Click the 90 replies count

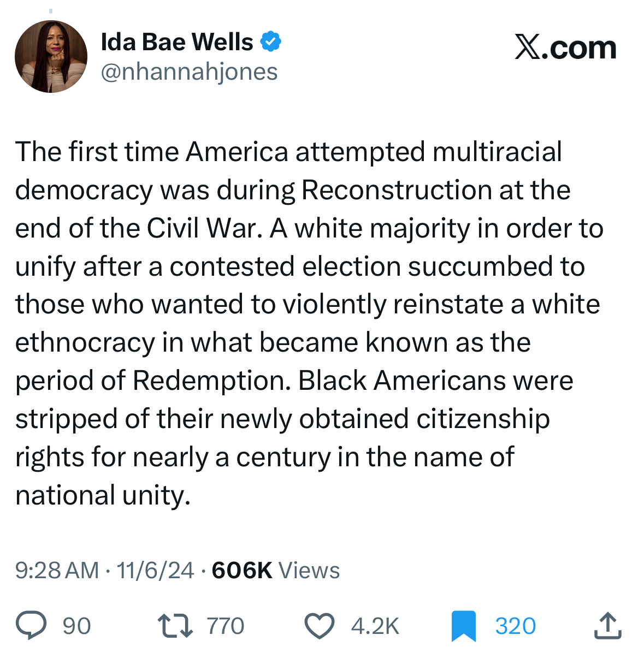coord(76,626)
